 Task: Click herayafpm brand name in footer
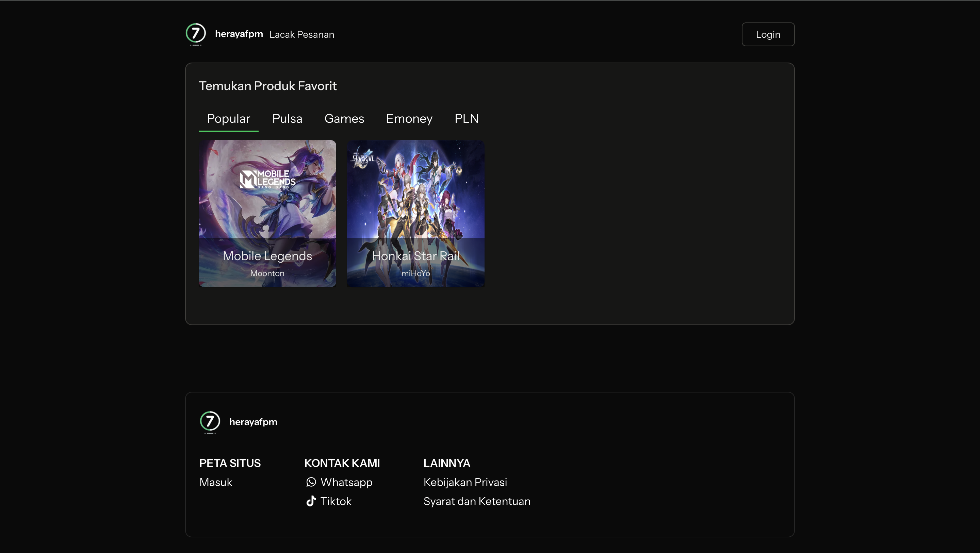pos(253,422)
